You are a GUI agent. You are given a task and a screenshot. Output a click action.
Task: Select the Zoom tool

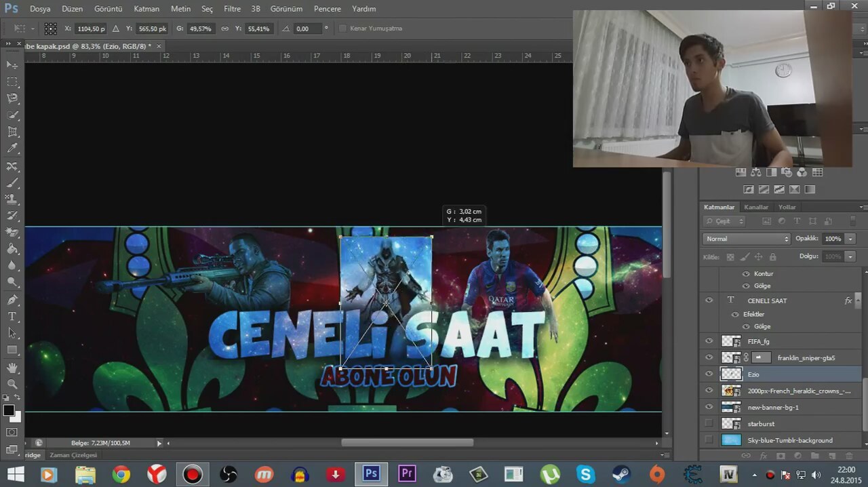12,384
